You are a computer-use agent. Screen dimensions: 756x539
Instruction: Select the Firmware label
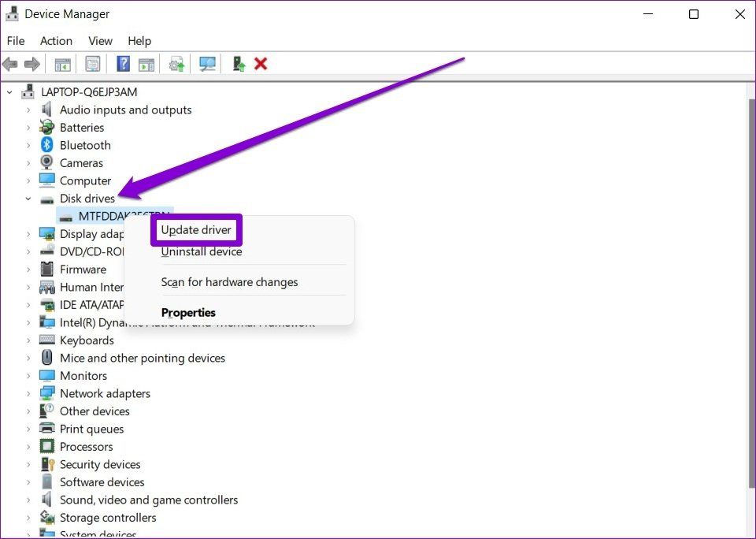pos(83,269)
